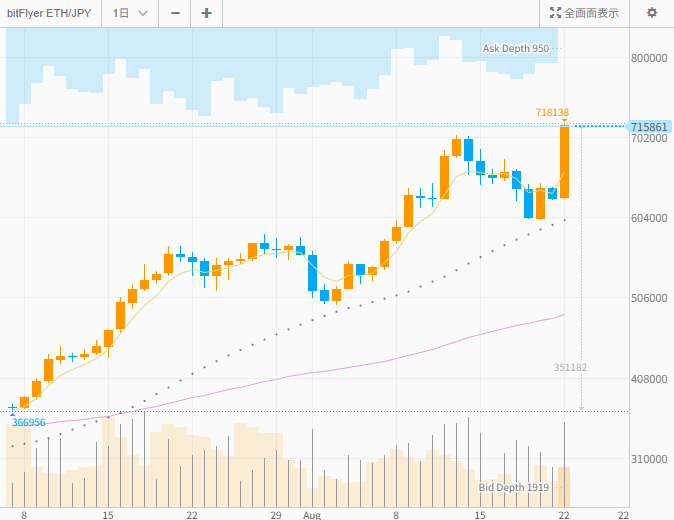
Task: Open the 1日 timeframe dropdown
Action: (x=130, y=13)
